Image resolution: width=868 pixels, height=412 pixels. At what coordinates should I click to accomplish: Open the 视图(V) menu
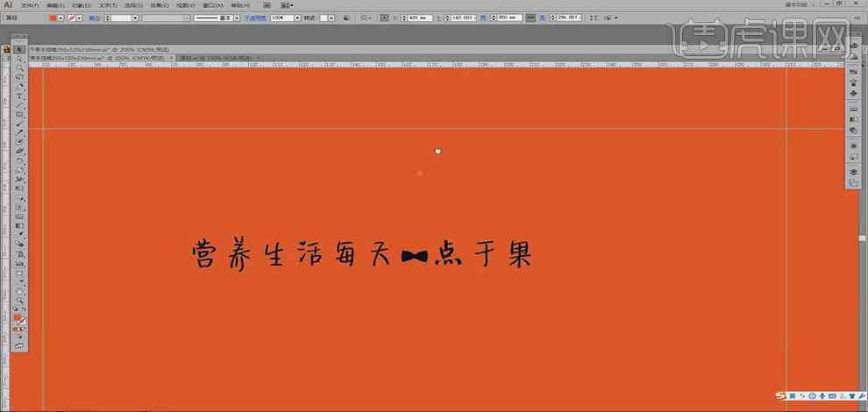(x=186, y=5)
